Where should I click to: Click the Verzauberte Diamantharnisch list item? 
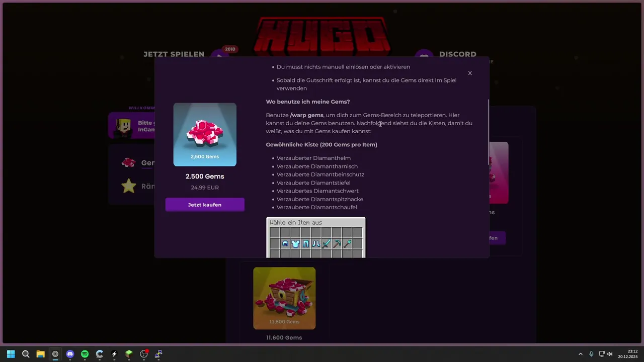(317, 166)
